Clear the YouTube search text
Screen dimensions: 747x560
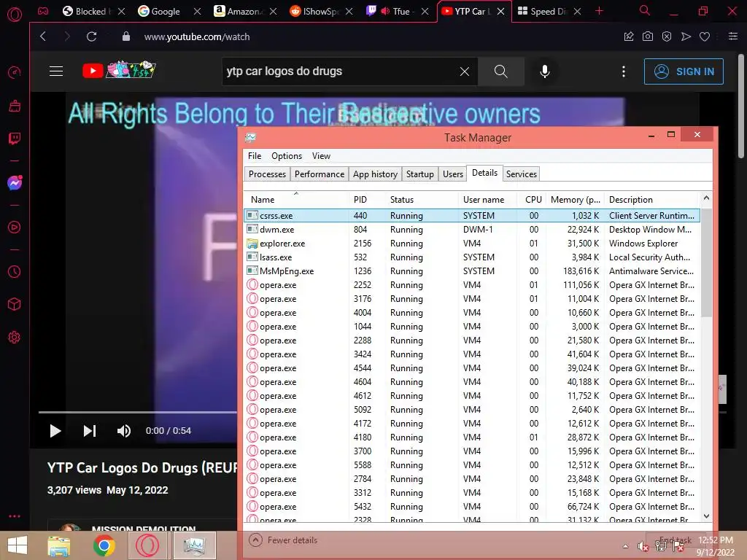(x=465, y=71)
